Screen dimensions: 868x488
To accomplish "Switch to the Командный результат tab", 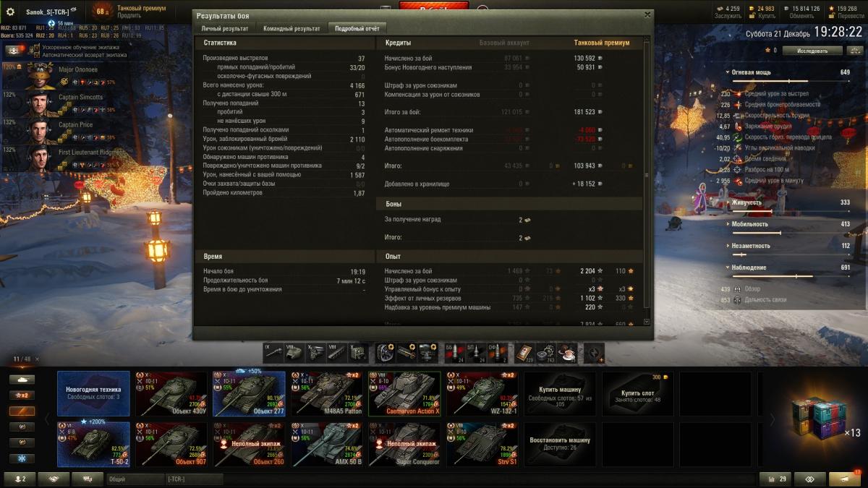I will 291,29.
